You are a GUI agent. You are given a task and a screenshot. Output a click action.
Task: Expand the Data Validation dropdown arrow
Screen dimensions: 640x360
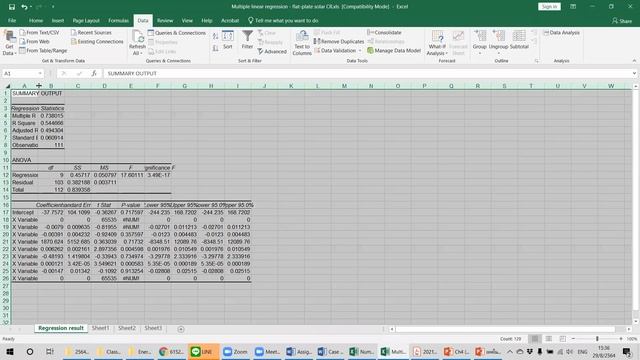(x=360, y=51)
